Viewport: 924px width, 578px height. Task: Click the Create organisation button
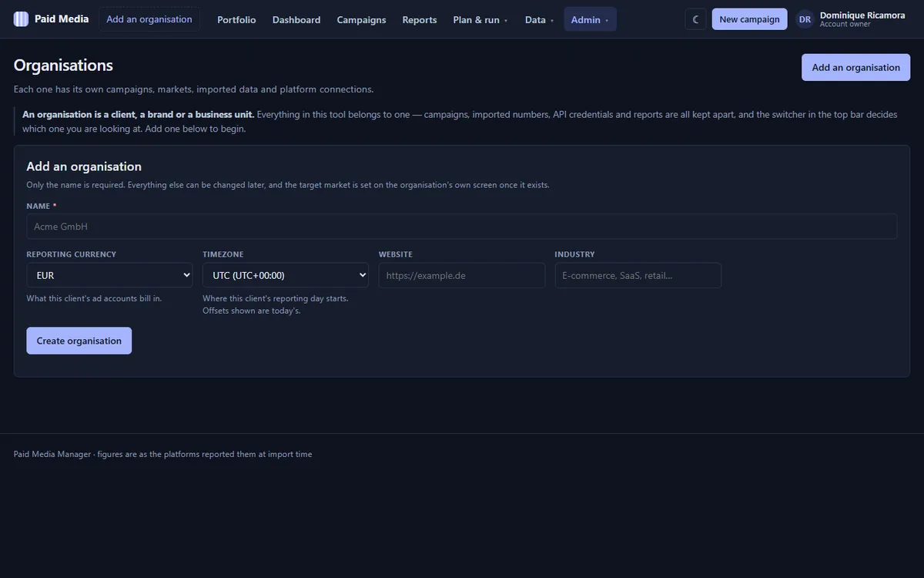click(79, 341)
